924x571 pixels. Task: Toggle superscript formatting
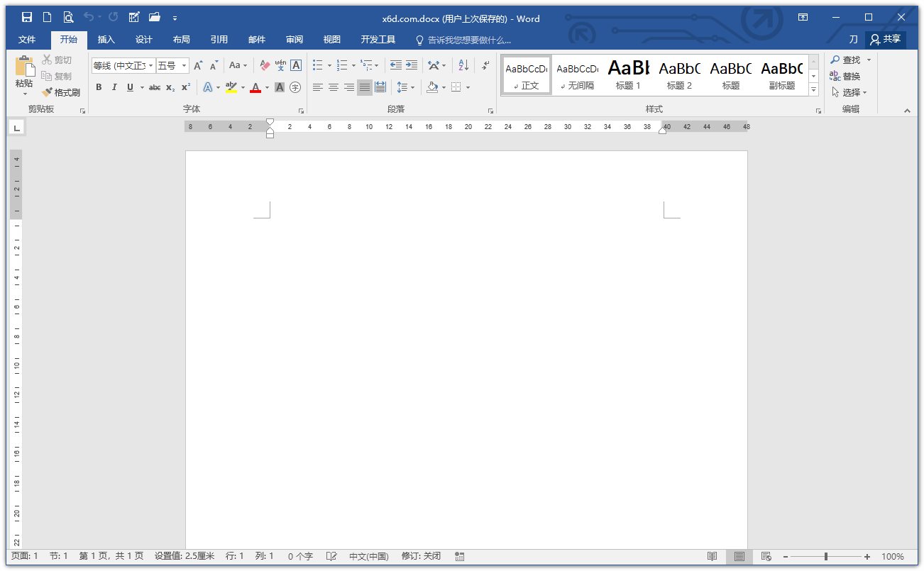pyautogui.click(x=186, y=87)
